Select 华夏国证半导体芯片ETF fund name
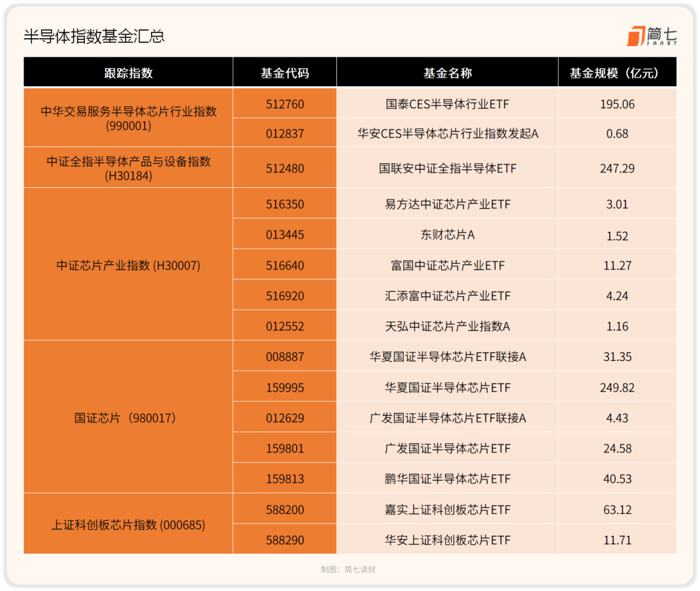700x591 pixels. pyautogui.click(x=447, y=388)
